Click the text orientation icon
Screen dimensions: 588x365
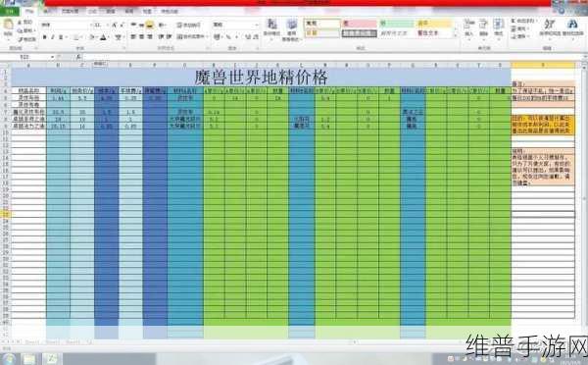point(162,25)
